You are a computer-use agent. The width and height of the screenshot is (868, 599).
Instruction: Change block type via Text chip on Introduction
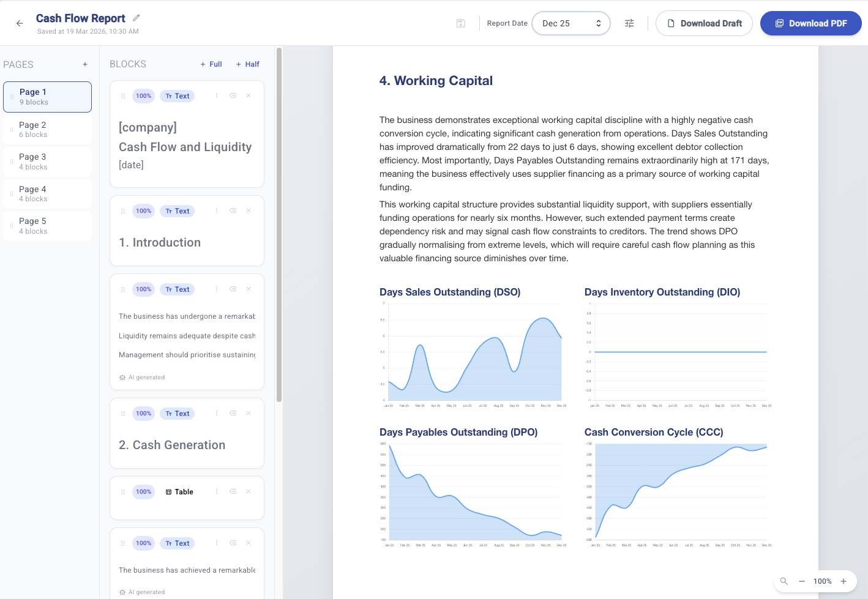point(178,211)
